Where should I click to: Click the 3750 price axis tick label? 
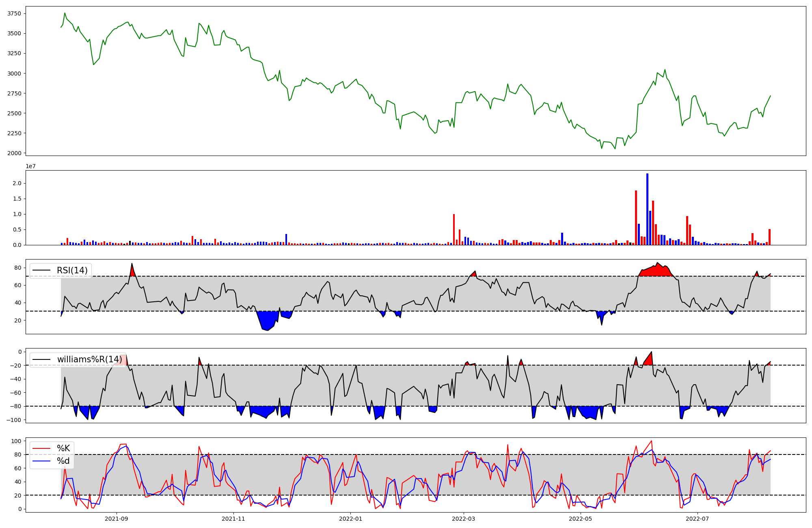[x=14, y=13]
